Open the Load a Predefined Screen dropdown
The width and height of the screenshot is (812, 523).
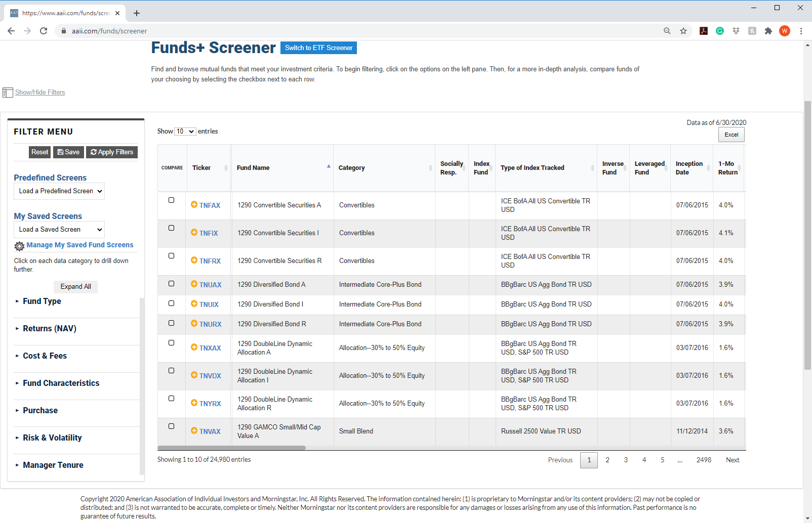[59, 191]
